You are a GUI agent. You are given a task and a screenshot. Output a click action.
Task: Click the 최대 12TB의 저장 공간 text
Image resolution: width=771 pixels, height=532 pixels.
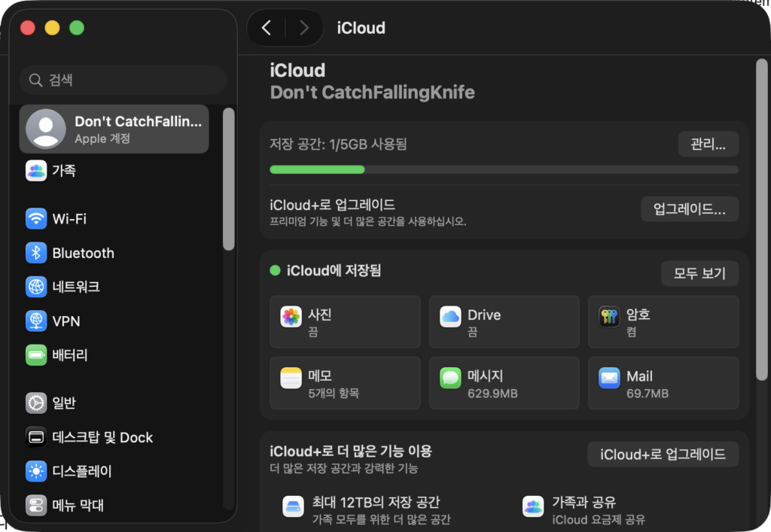pos(376,502)
